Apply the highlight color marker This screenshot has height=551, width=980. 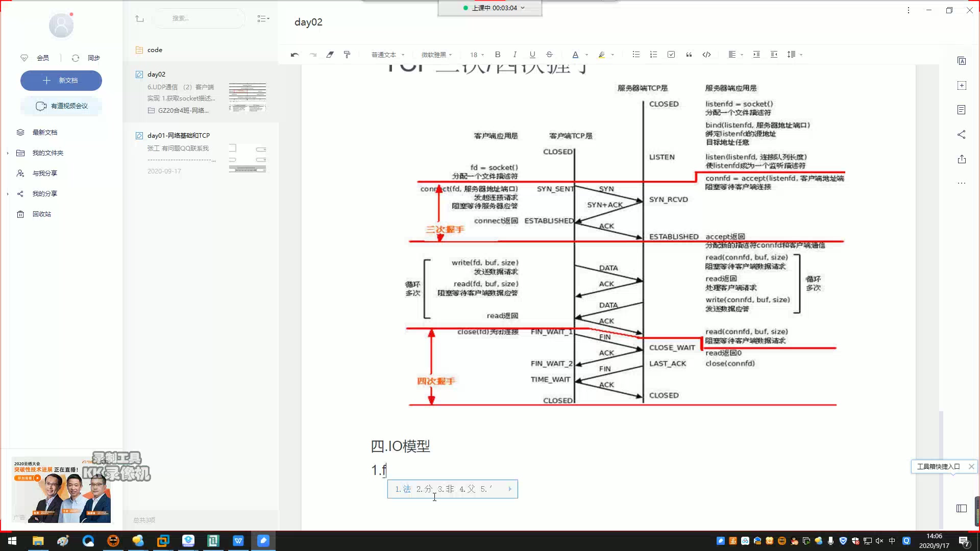coord(602,55)
